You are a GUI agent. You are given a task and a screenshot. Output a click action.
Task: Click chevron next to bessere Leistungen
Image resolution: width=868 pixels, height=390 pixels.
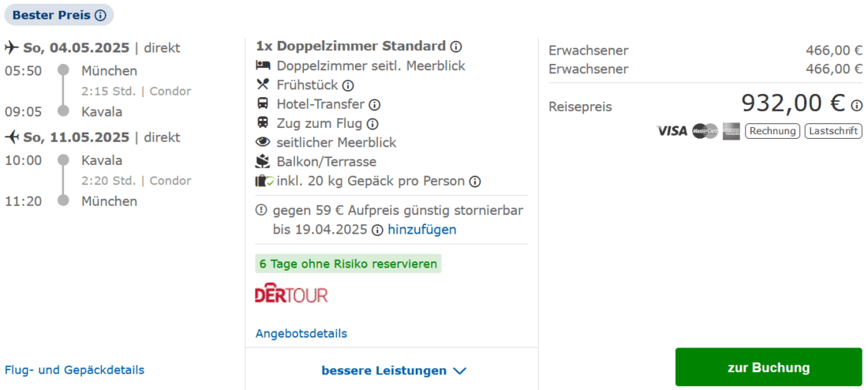coord(460,370)
